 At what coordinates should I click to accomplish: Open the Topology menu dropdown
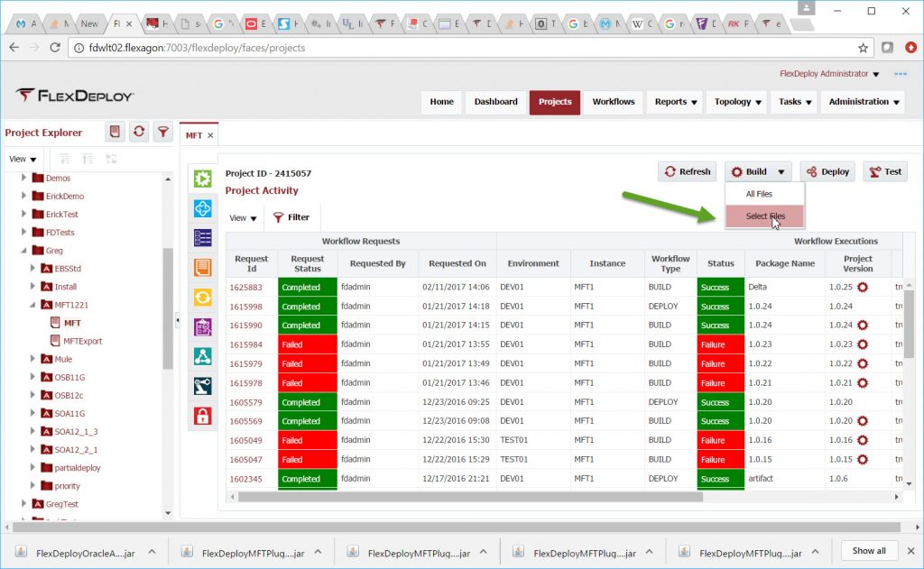(x=737, y=102)
